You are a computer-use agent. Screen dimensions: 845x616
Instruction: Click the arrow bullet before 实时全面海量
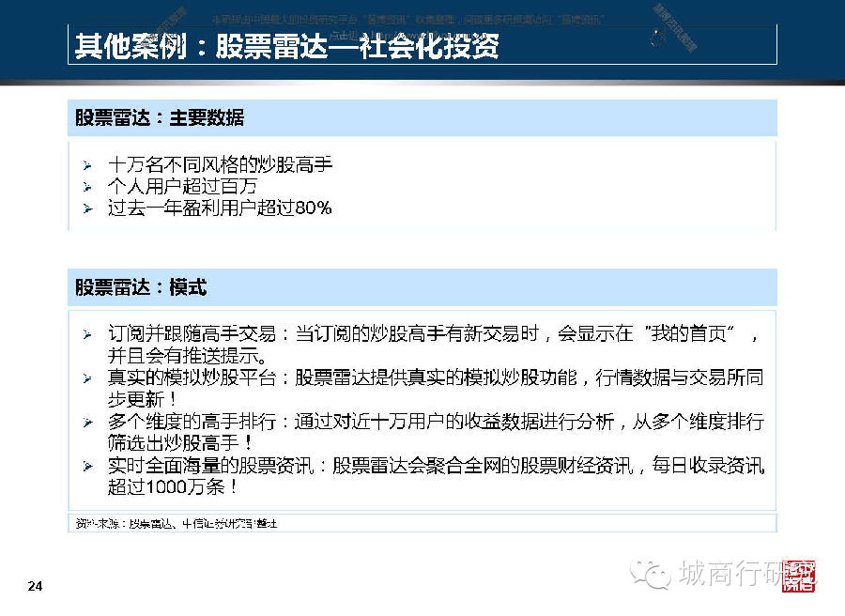point(87,466)
